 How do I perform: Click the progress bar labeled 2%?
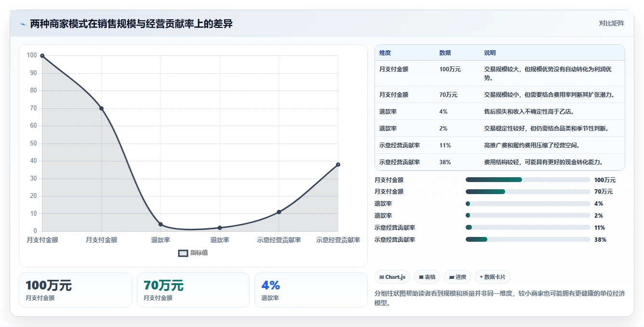[x=528, y=216]
